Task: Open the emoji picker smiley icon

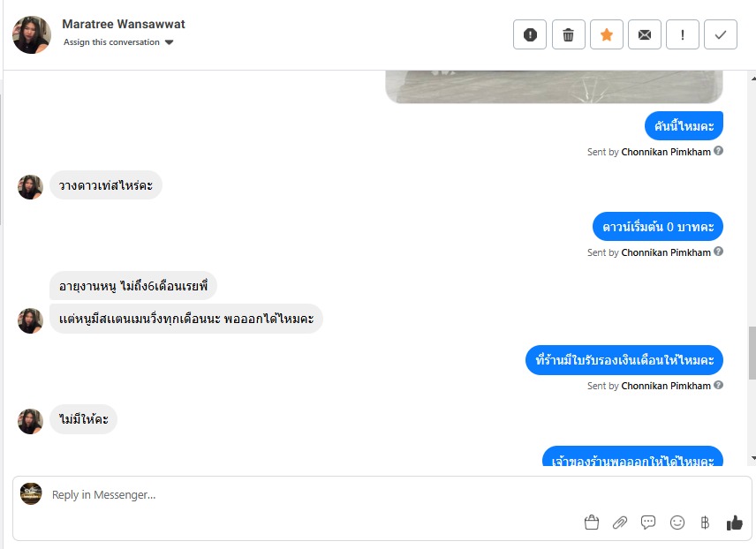Action: pyautogui.click(x=677, y=523)
